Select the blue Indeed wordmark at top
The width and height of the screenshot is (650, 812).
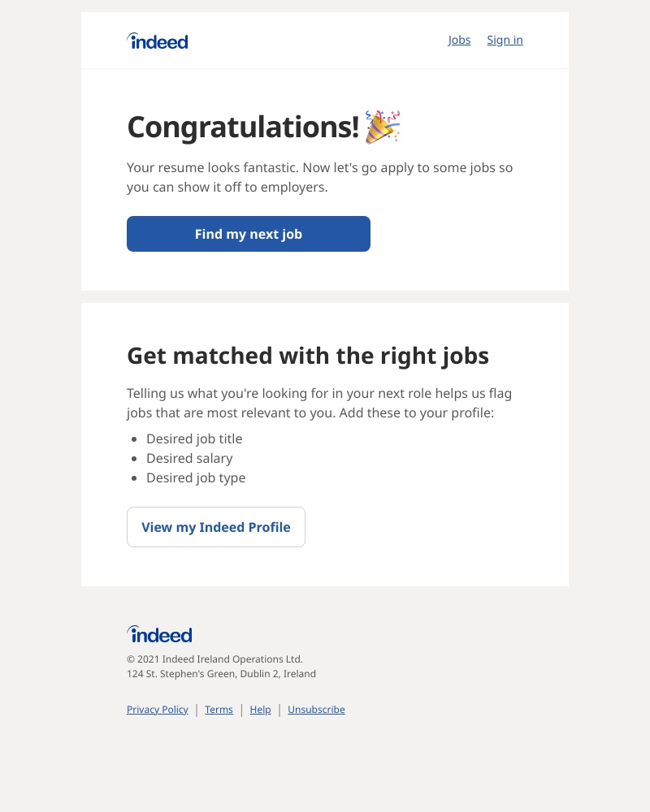[157, 40]
